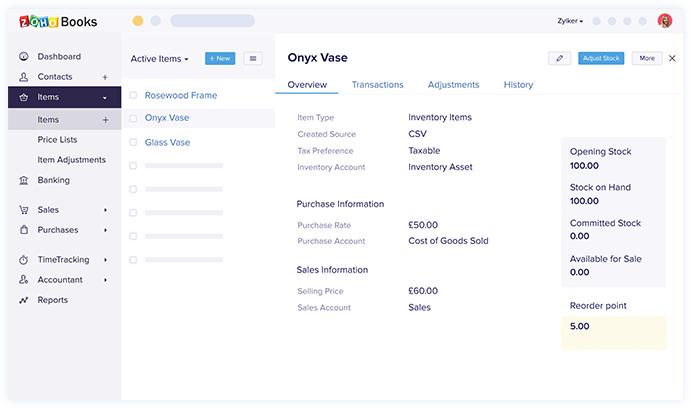Switch to the Overview tab
691x408 pixels.
(307, 85)
